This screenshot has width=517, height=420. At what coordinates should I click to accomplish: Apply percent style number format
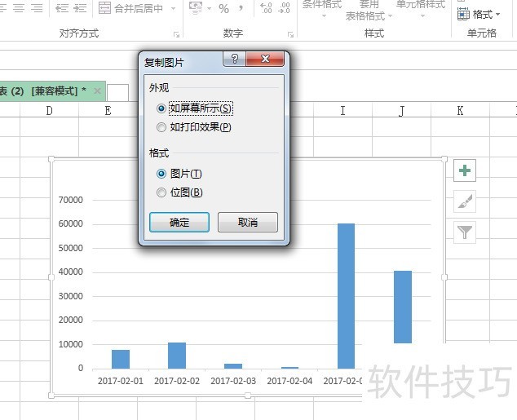coord(224,9)
